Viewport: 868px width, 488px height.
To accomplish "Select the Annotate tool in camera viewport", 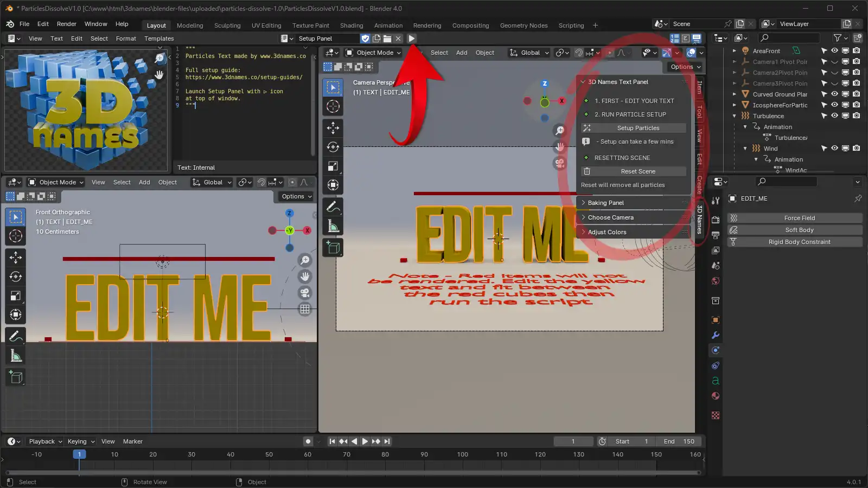I will click(333, 207).
